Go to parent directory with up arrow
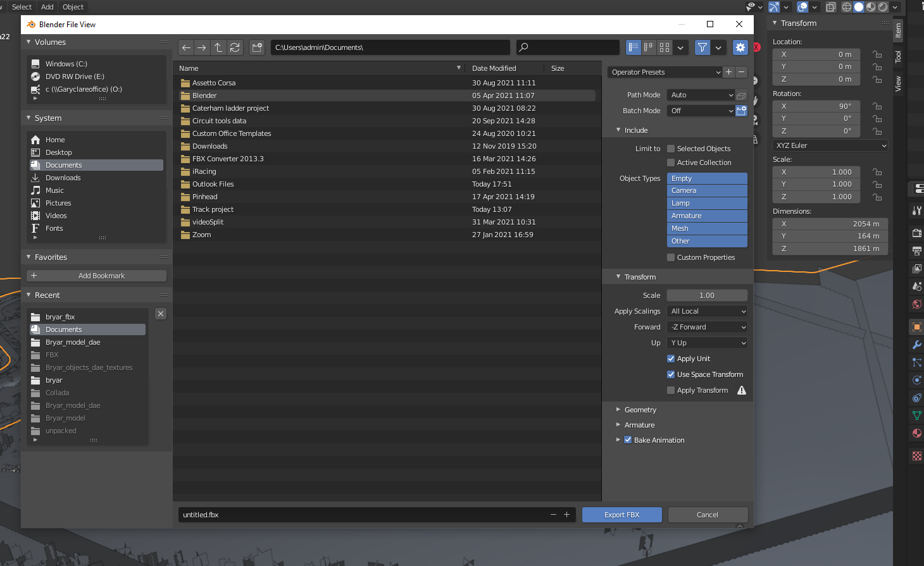Screen dimensions: 924x566 coord(218,47)
